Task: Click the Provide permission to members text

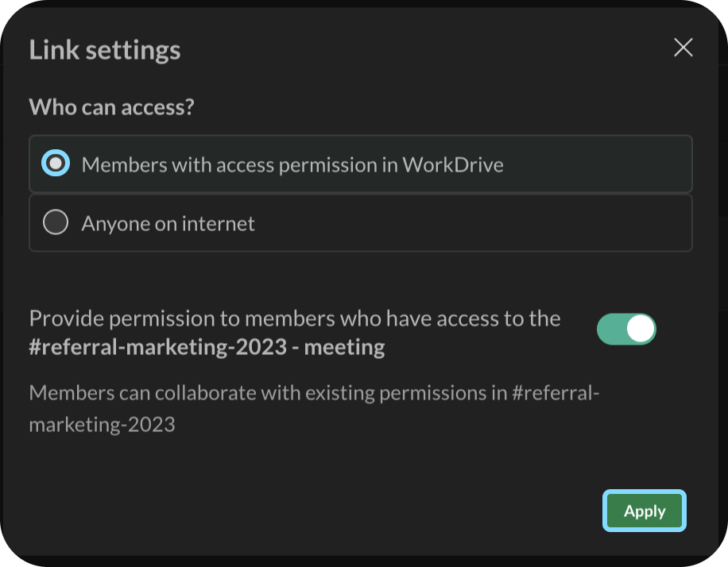Action: pos(294,318)
